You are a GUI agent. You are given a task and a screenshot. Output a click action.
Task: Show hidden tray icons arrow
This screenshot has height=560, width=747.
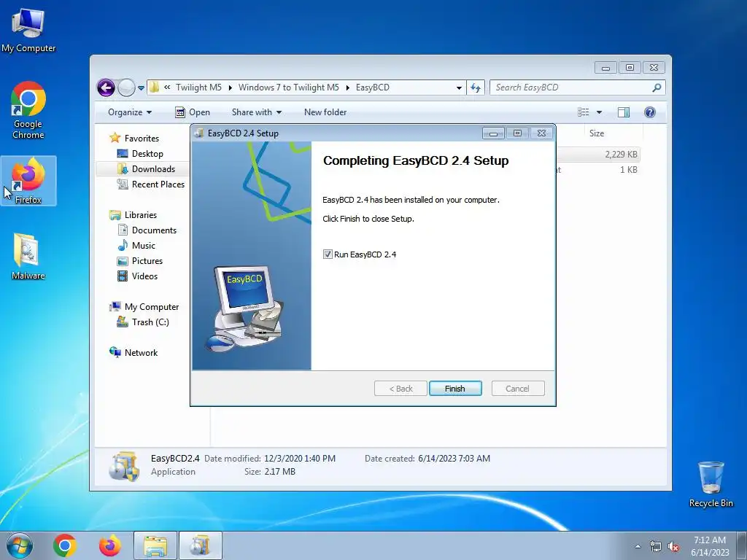638,546
